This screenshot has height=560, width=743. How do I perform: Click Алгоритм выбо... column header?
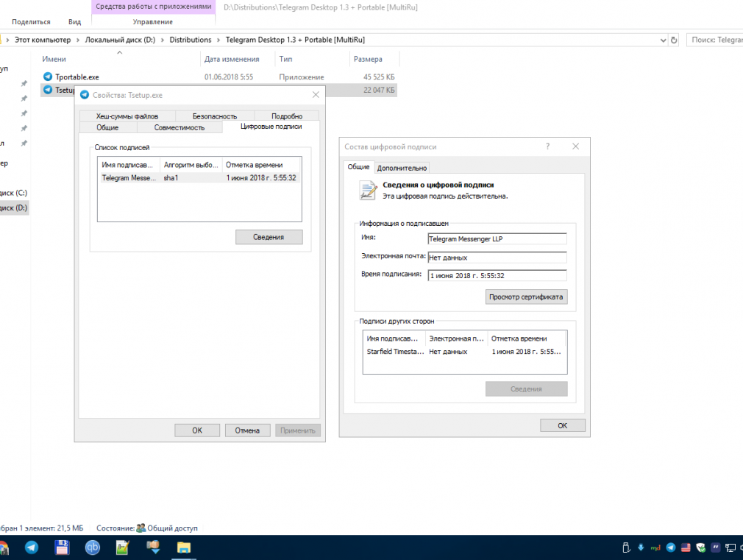coord(191,165)
